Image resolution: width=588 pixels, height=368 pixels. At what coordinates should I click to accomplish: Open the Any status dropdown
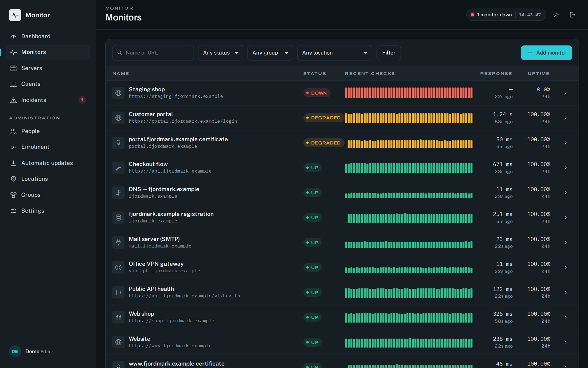click(220, 53)
